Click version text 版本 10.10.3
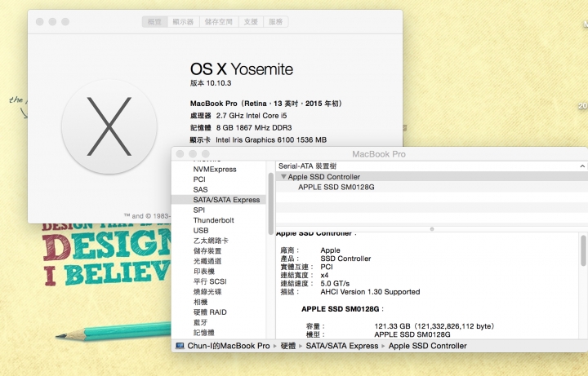 (211, 83)
